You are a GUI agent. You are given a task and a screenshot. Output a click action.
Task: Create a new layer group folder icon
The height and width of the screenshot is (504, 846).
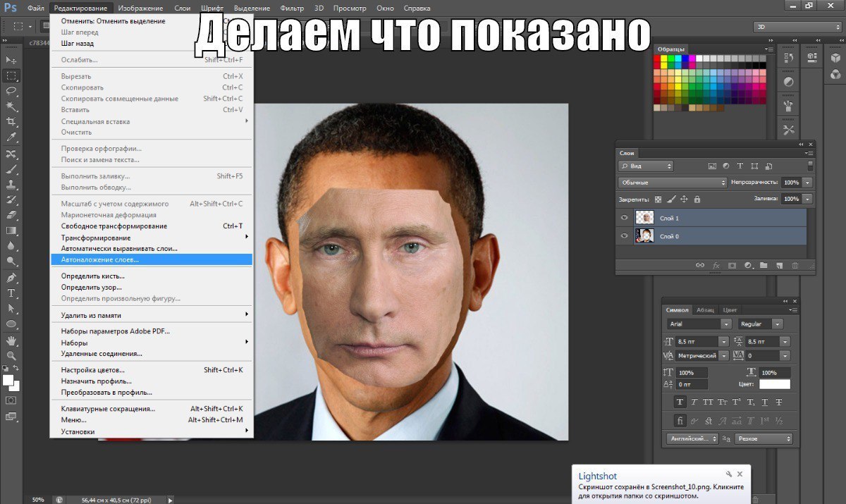[763, 265]
